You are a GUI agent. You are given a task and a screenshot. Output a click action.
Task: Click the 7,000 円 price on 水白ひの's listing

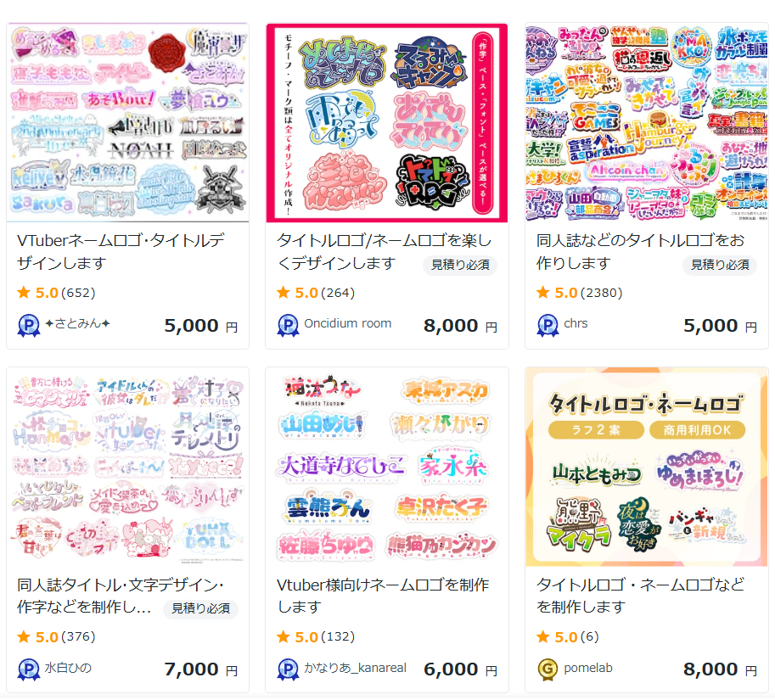click(x=200, y=669)
